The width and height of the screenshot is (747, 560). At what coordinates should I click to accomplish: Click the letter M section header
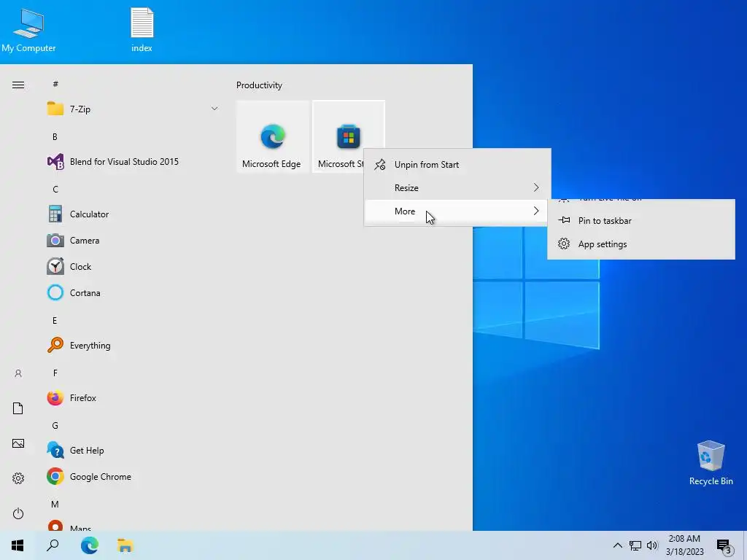point(55,505)
